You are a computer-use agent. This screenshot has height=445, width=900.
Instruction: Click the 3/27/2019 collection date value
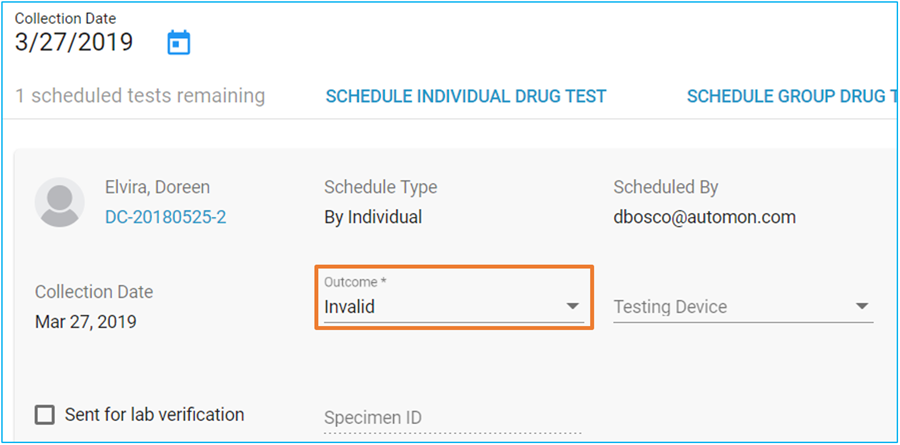coord(73,42)
